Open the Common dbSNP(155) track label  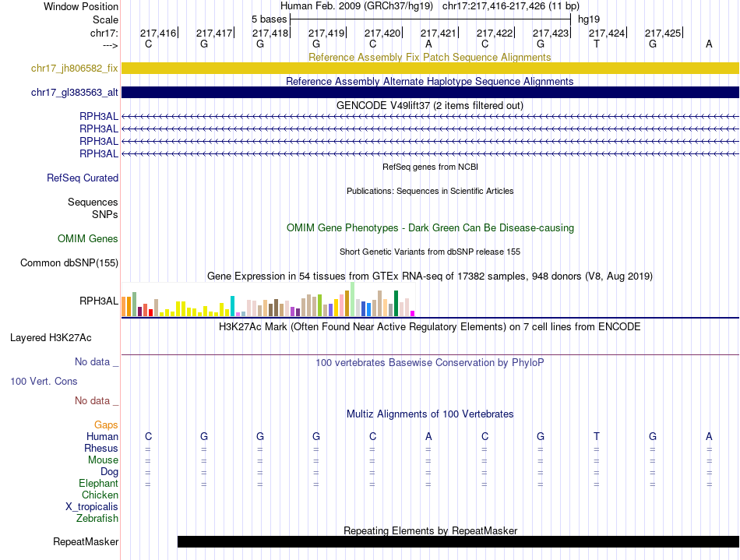coord(69,262)
